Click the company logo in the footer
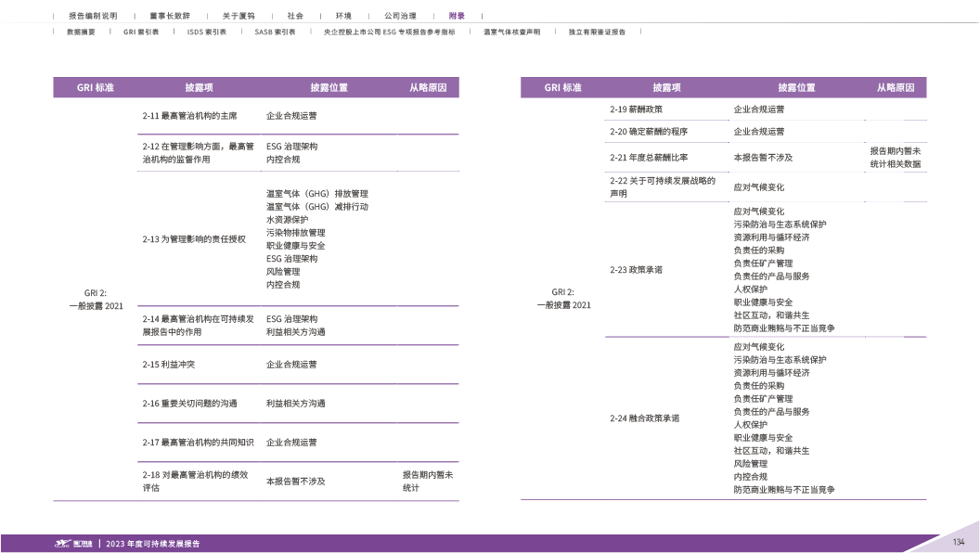This screenshot has height=553, width=980. (73, 544)
